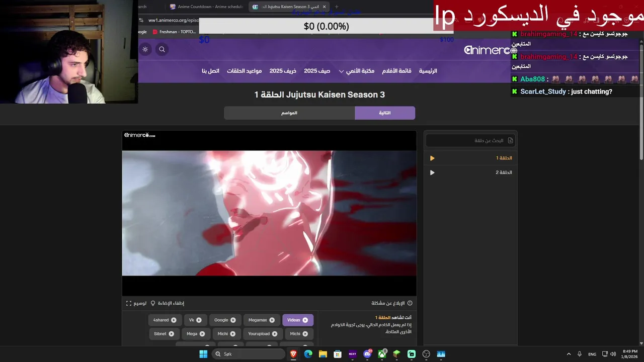
Task: Click the episode search field البحث عن حلقة
Action: point(470,140)
